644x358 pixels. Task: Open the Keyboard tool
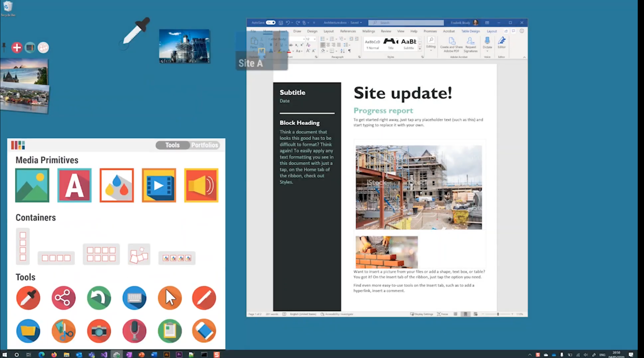tap(134, 298)
